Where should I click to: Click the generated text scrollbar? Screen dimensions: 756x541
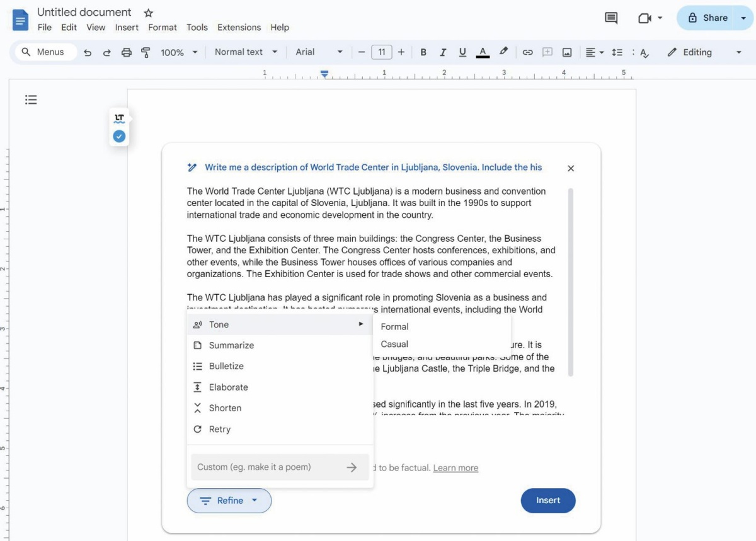(571, 282)
